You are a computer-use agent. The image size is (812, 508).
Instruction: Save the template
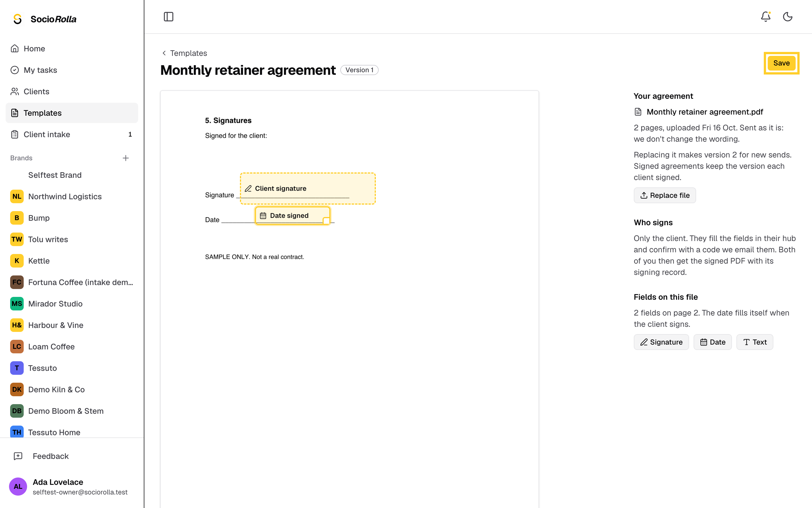[782, 63]
